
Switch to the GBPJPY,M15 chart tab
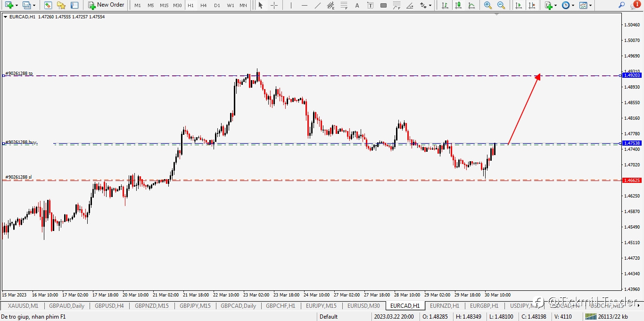pos(195,306)
